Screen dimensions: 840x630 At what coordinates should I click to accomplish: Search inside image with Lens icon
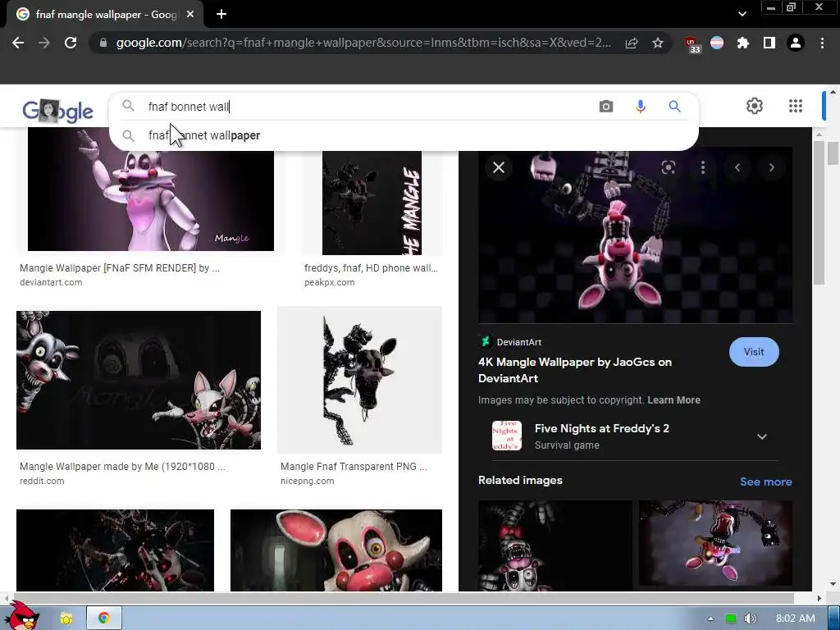click(668, 167)
